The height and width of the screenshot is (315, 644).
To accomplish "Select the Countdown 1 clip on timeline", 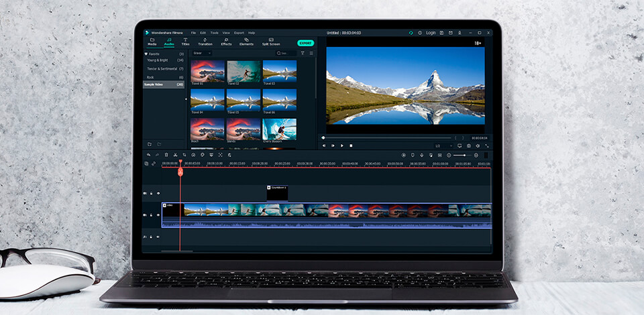I will point(277,193).
